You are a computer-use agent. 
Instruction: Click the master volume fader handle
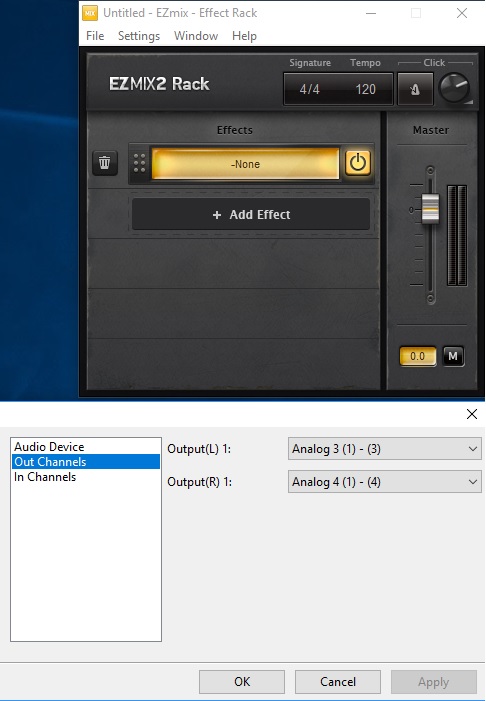(x=430, y=208)
